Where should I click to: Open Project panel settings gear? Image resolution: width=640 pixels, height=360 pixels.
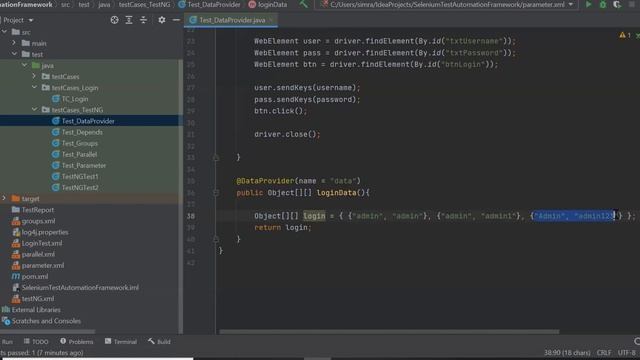(x=162, y=20)
